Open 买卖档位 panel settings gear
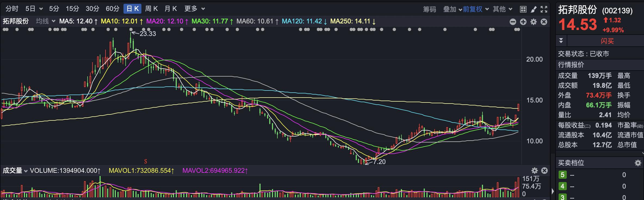Image resolution: width=644 pixels, height=200 pixels. click(638, 163)
